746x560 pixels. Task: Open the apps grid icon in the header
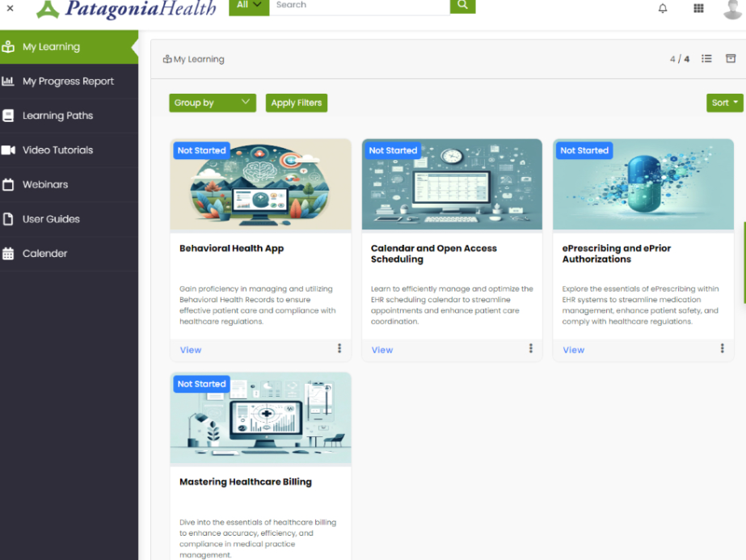point(698,9)
